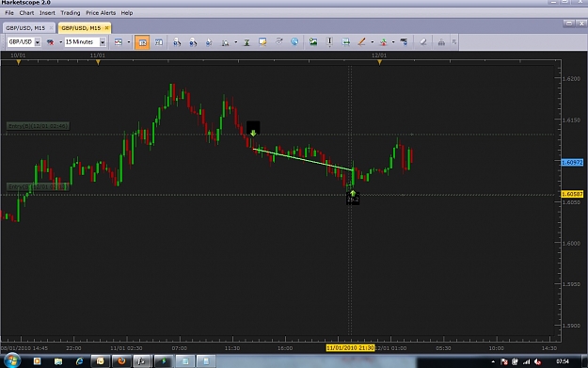Screen dimensions: 588x368
Task: Click the second of three similar blue icons
Action: click(x=193, y=42)
